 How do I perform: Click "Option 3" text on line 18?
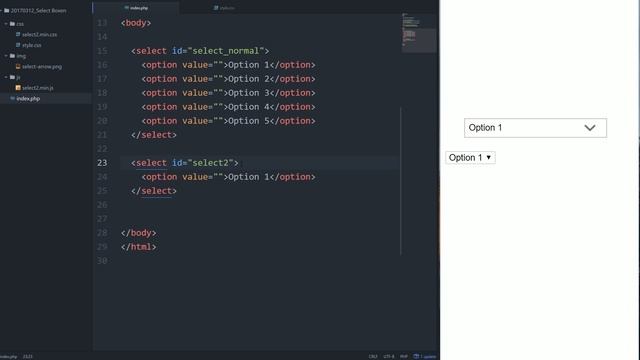[249, 93]
